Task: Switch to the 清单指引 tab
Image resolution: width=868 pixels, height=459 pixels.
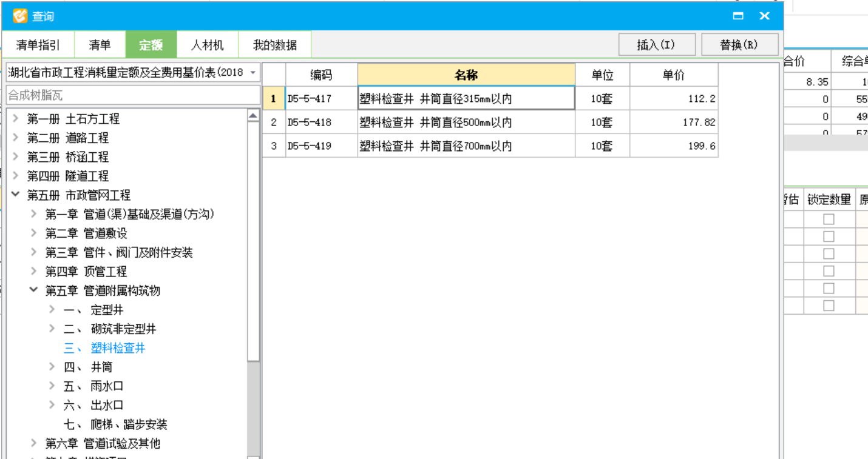Action: (x=38, y=45)
